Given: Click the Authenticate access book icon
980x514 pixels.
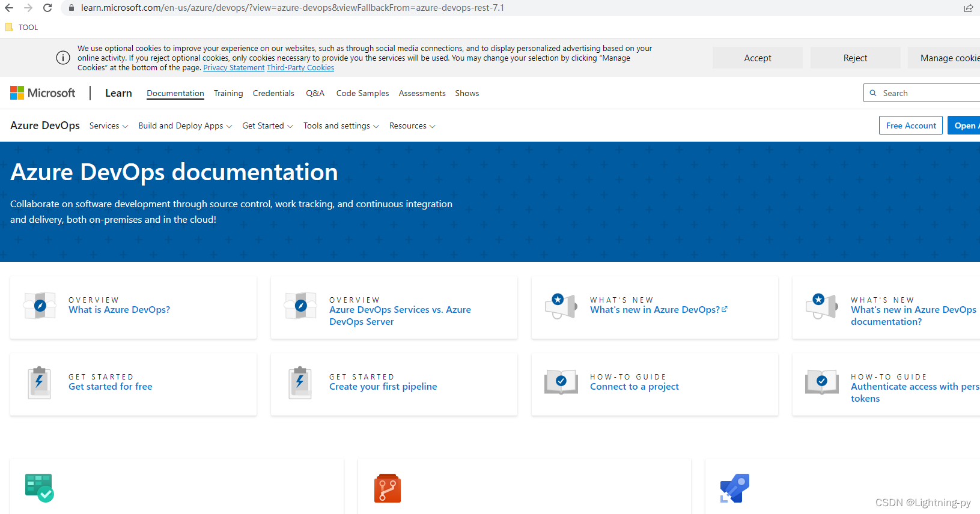Looking at the screenshot, I should click(x=822, y=382).
